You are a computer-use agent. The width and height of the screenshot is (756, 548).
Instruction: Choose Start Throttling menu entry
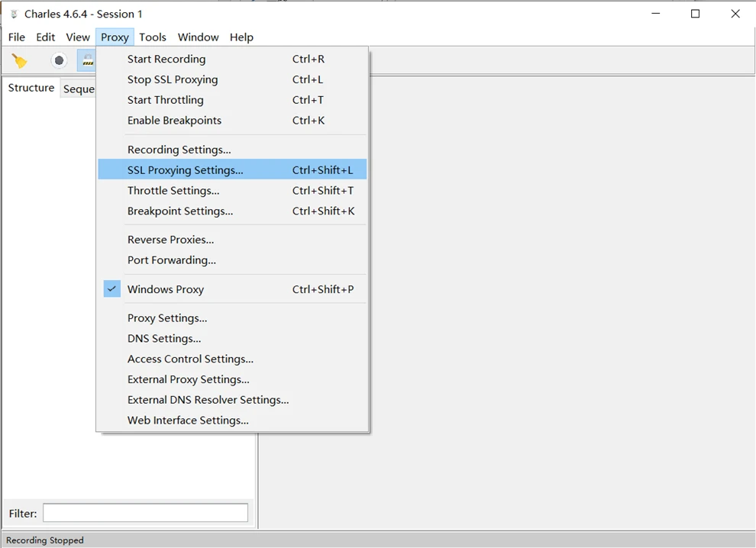pyautogui.click(x=232, y=100)
